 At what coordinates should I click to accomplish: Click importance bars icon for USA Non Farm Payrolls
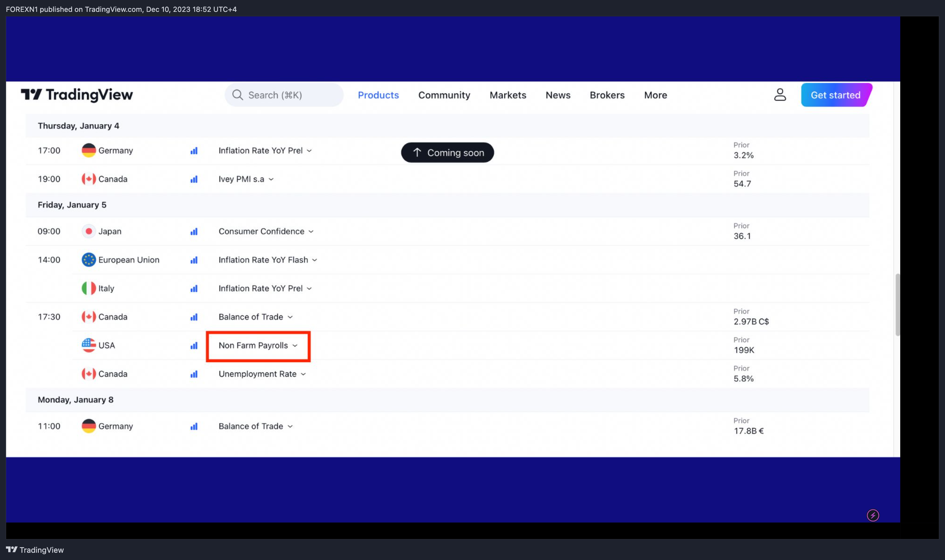click(194, 346)
